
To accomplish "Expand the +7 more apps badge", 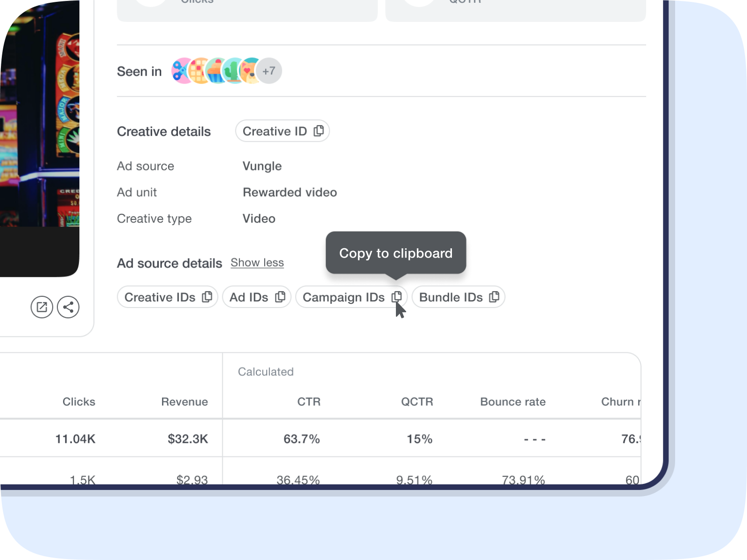I will [x=269, y=71].
